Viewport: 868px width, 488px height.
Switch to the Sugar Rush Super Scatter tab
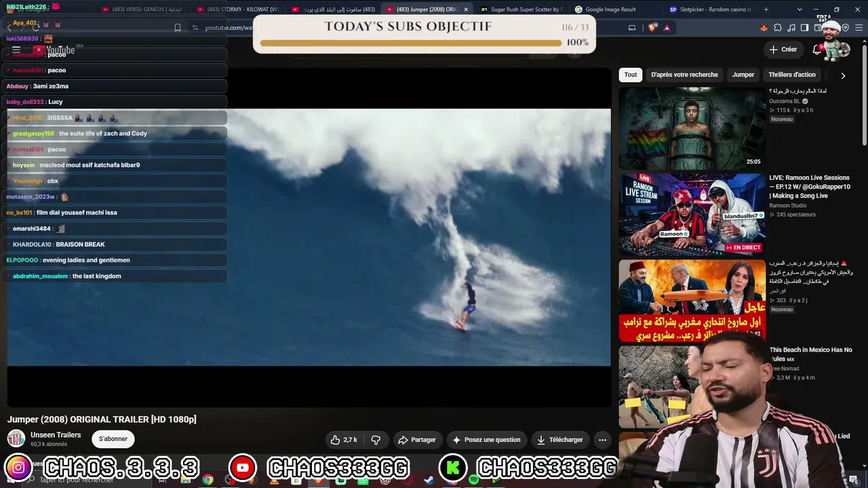click(521, 9)
